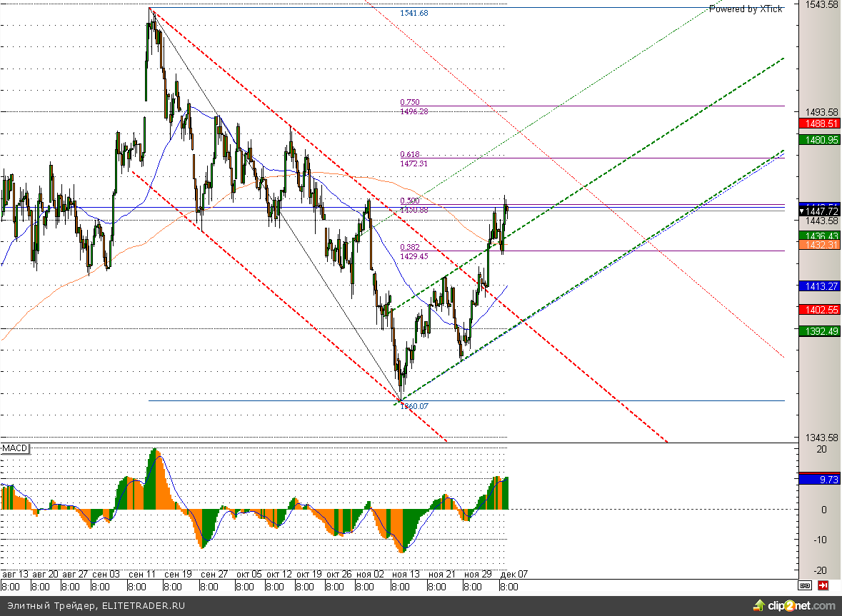Click the orange 1432.31 price label
842x616 pixels.
(x=820, y=245)
